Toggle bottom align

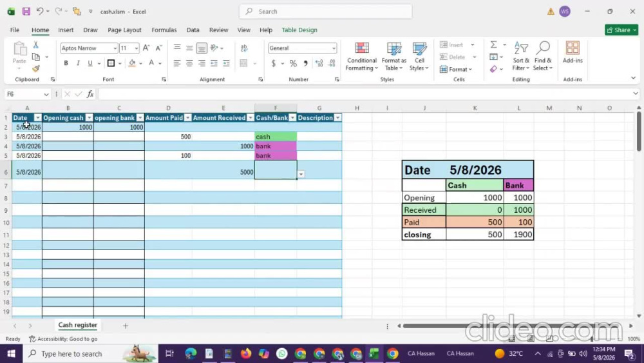point(202,48)
